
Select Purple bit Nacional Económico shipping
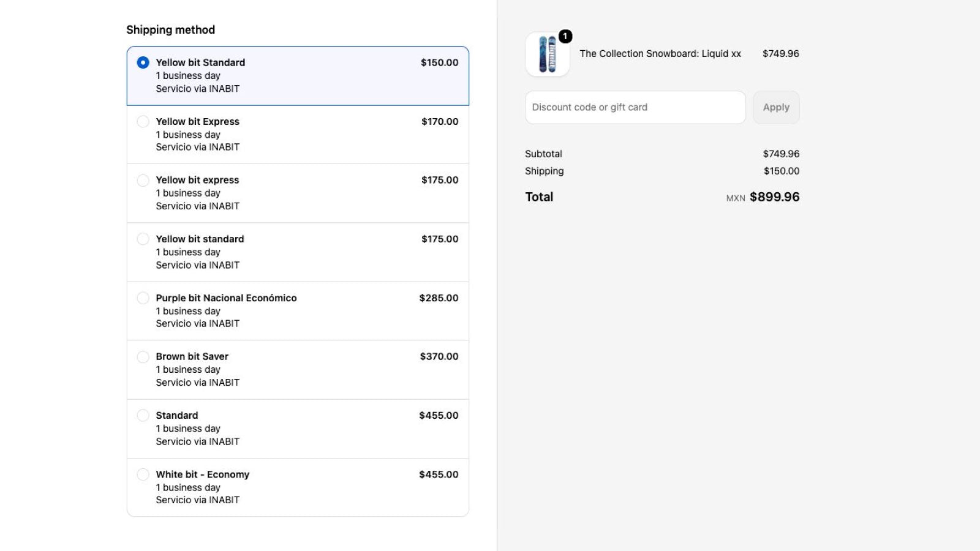click(143, 298)
